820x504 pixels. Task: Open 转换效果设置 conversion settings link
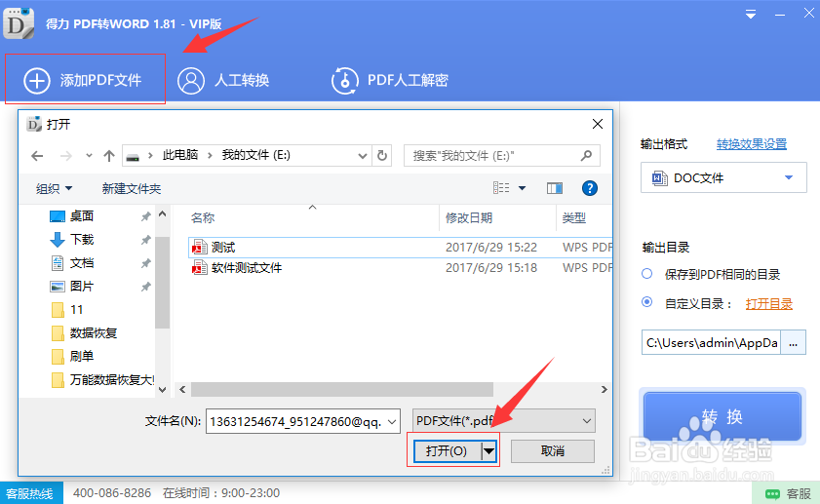click(x=752, y=143)
